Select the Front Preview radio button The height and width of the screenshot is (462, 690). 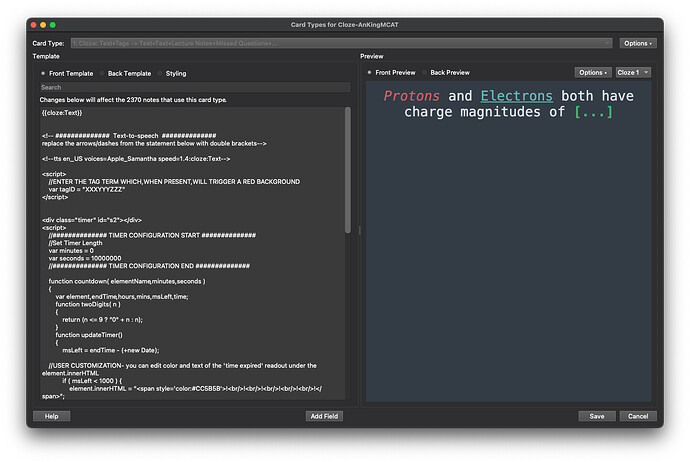(x=370, y=73)
